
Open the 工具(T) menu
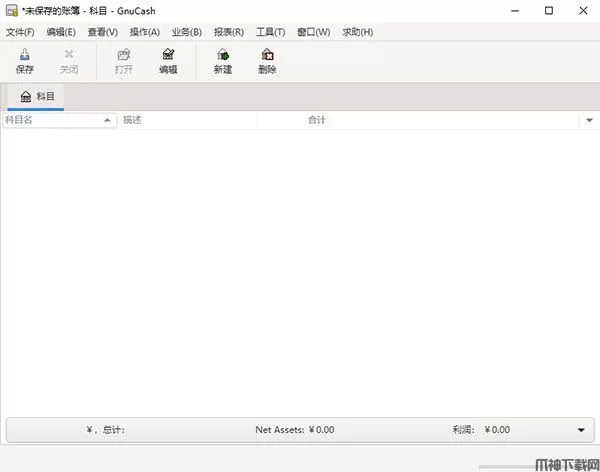(271, 32)
